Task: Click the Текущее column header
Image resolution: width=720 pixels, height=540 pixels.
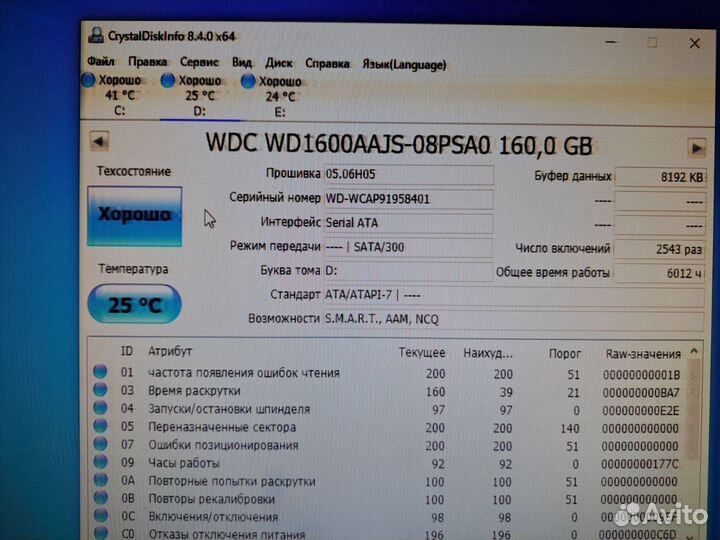Action: (x=422, y=353)
